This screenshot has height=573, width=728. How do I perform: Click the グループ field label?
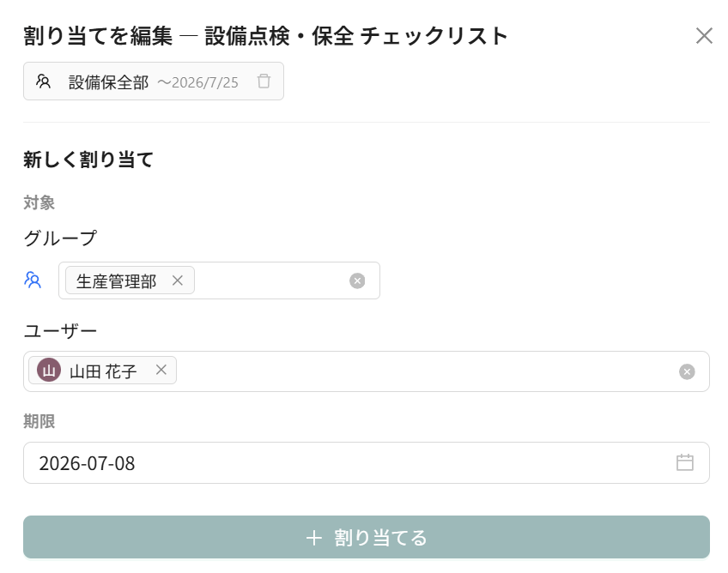tap(60, 238)
